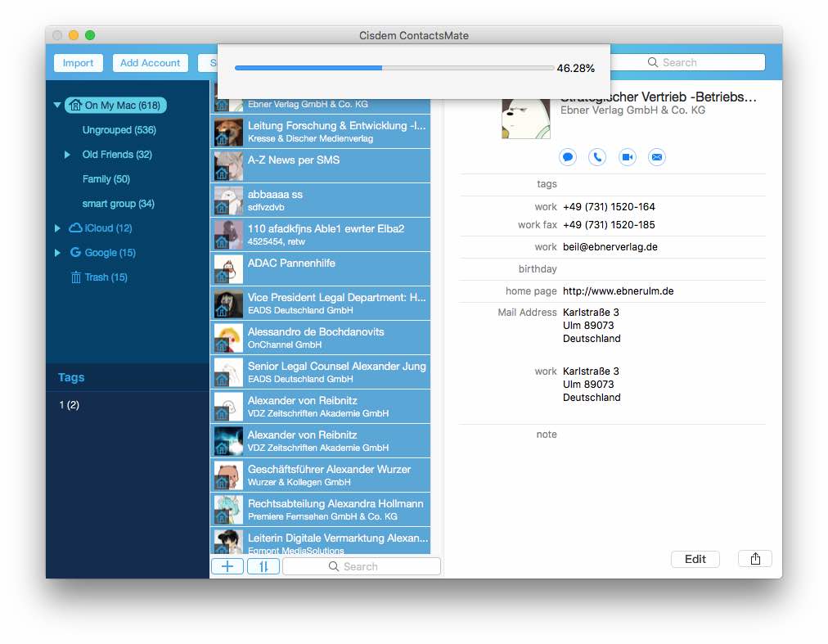Select the abbaaaa ss contact

pyautogui.click(x=321, y=200)
